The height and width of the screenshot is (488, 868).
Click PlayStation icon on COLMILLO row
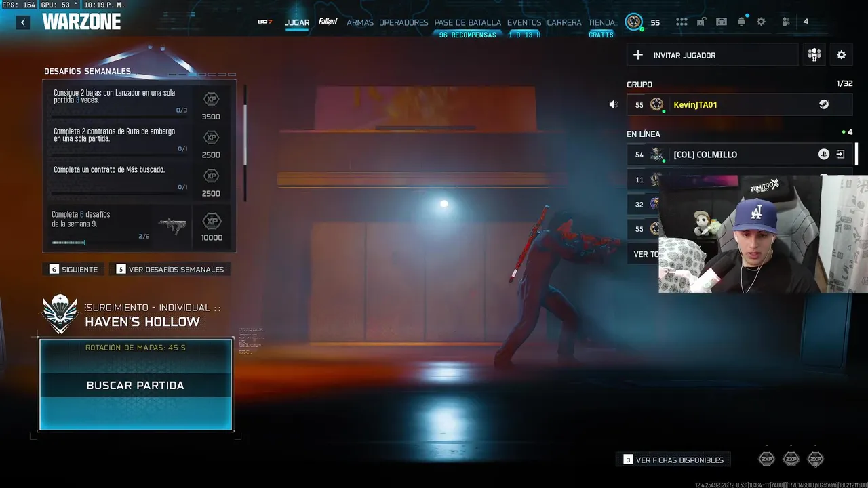click(x=824, y=155)
